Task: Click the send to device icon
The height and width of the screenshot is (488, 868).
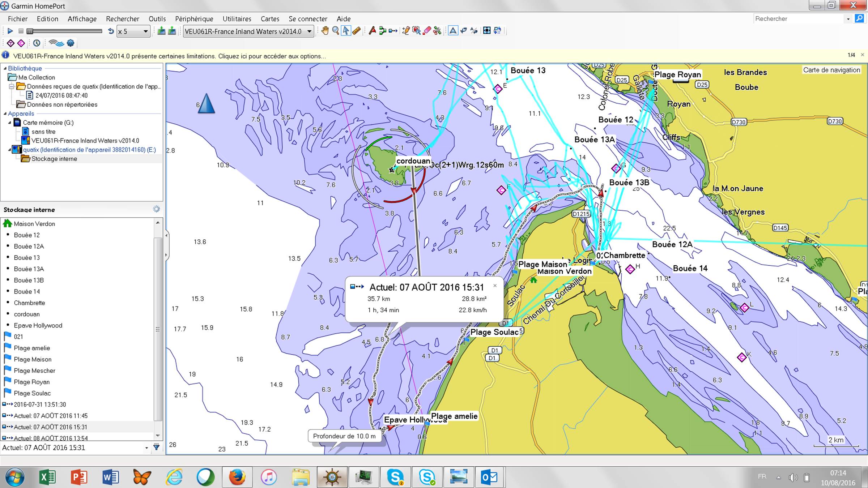Action: click(x=161, y=31)
